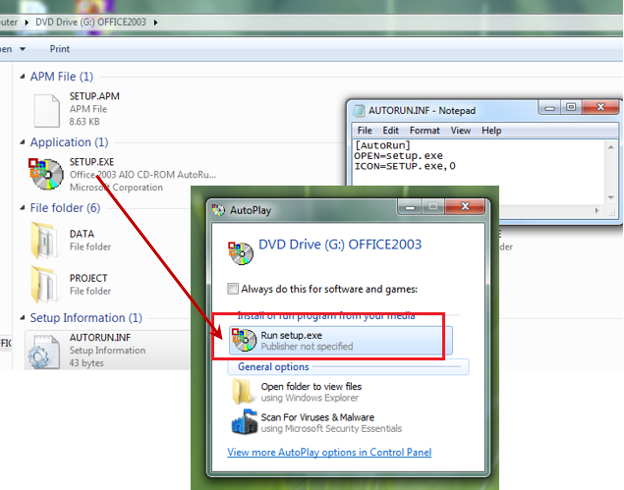Select the SETUP.EXE application disc icon

tap(46, 174)
